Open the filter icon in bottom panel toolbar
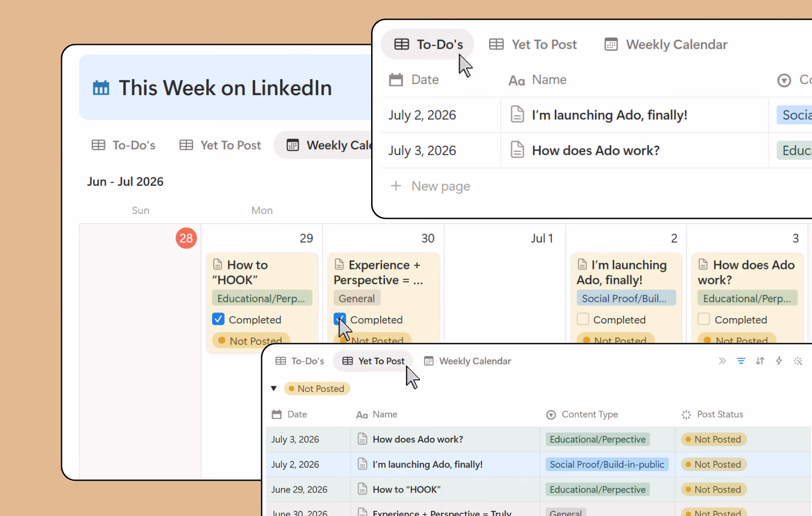Screen dimensions: 812x516 click(x=741, y=361)
